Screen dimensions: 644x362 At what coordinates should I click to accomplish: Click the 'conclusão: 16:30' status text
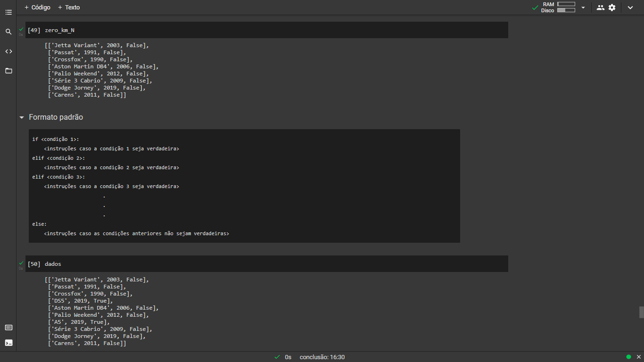(322, 357)
